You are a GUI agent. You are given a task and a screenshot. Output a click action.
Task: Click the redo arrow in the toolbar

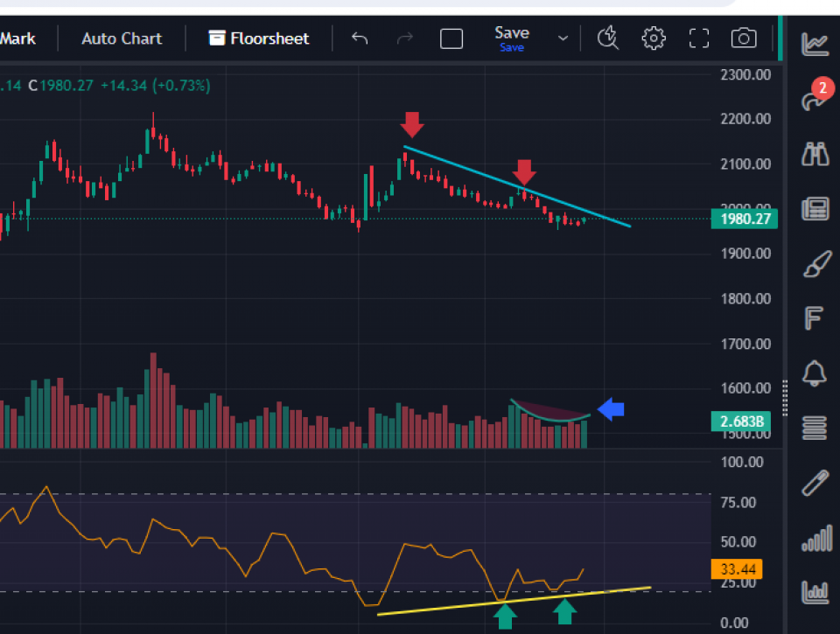coord(405,38)
